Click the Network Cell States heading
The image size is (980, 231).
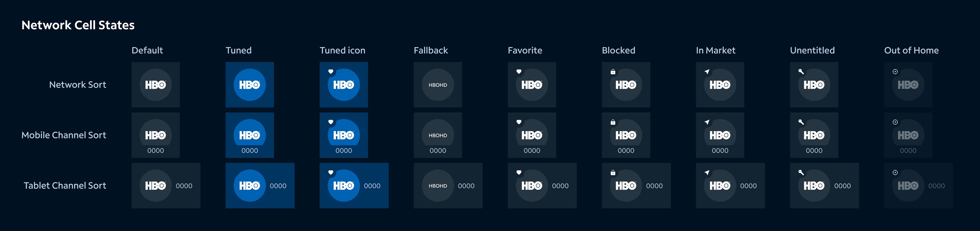[78, 25]
